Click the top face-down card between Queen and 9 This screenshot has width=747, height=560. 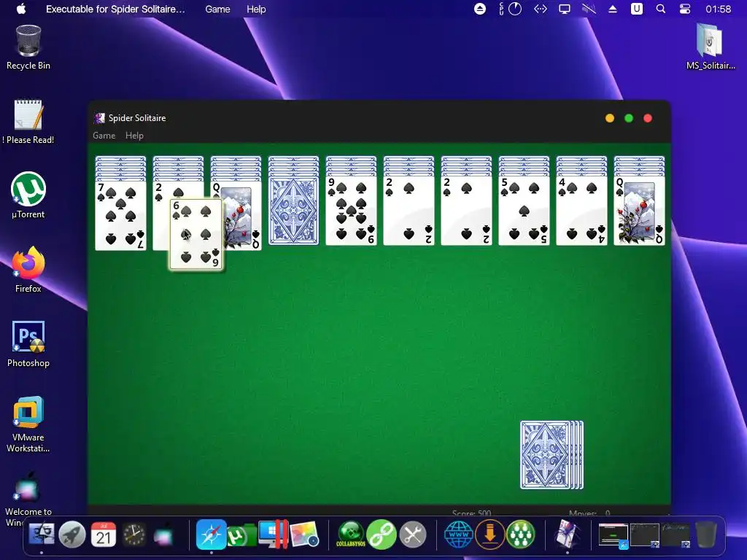tap(293, 211)
